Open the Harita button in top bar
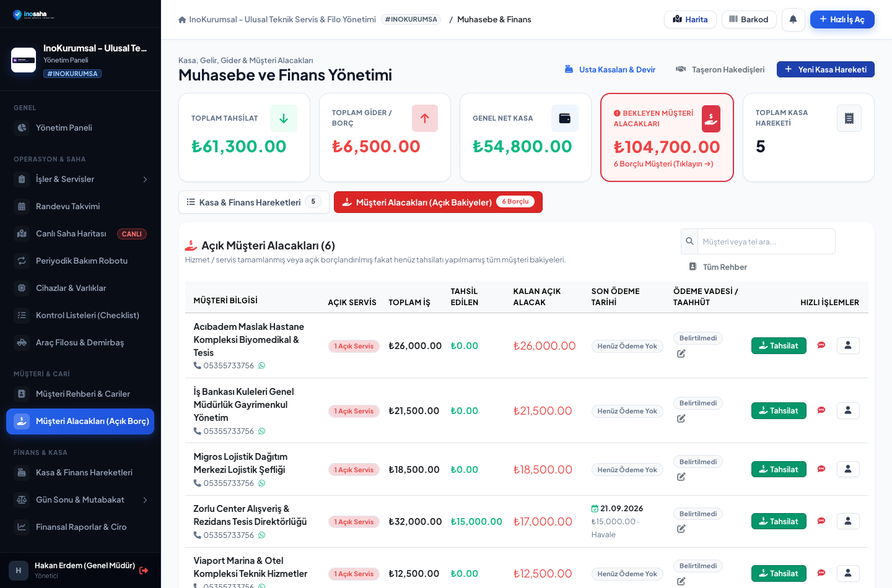 [690, 19]
